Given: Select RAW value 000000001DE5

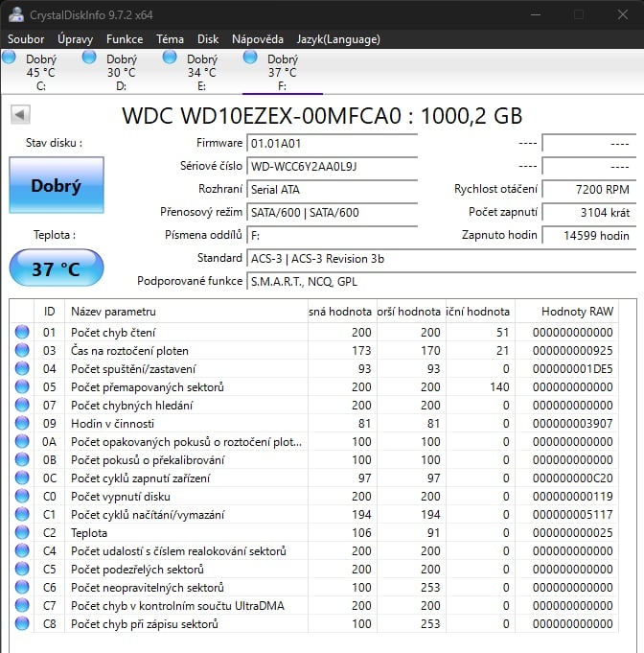Looking at the screenshot, I should pos(573,369).
